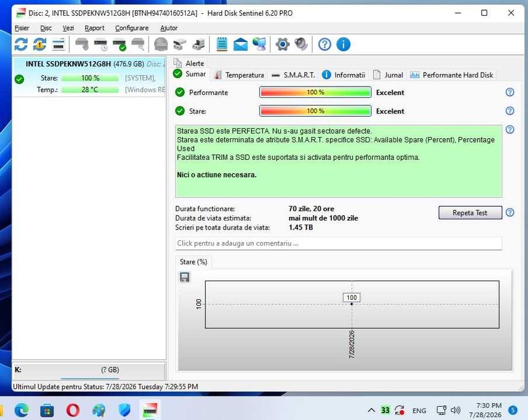Viewport: 528px width, 420px height.
Task: Click the refresh disk status icon
Action: pyautogui.click(x=21, y=44)
